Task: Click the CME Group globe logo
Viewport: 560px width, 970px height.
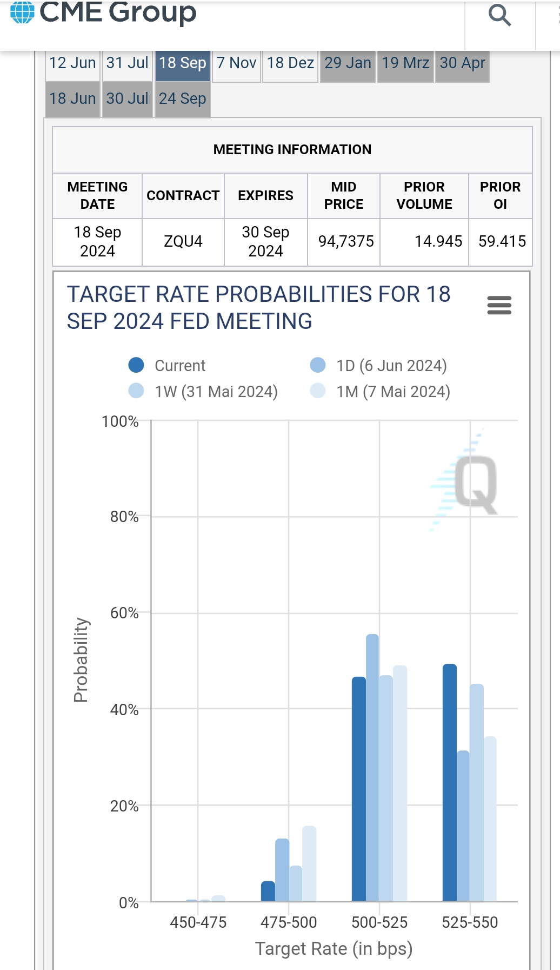Action: point(22,12)
